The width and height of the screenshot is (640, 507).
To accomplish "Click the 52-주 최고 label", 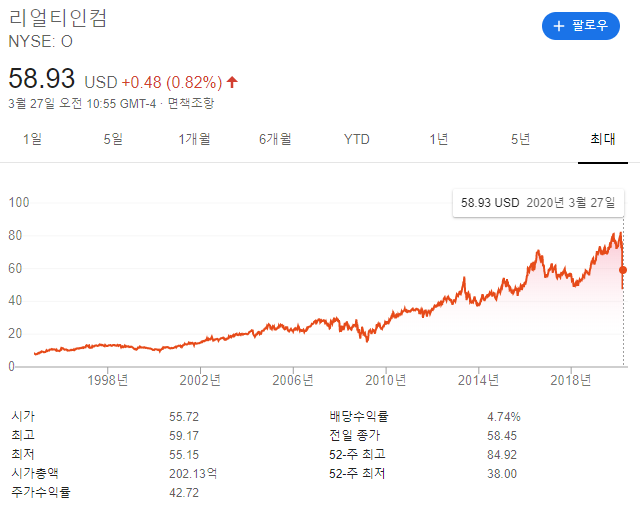I will point(357,454).
